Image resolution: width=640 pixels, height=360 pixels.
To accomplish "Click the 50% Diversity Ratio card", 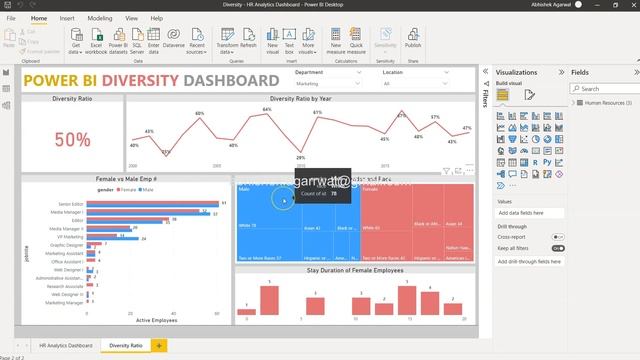I will (72, 139).
